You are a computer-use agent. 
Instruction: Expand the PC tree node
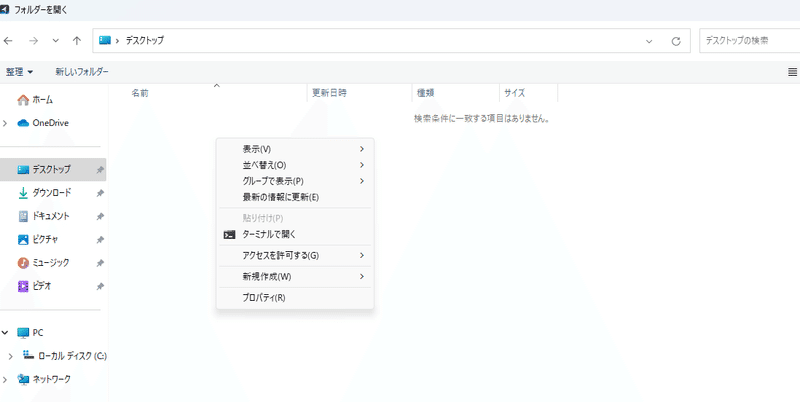click(6, 333)
